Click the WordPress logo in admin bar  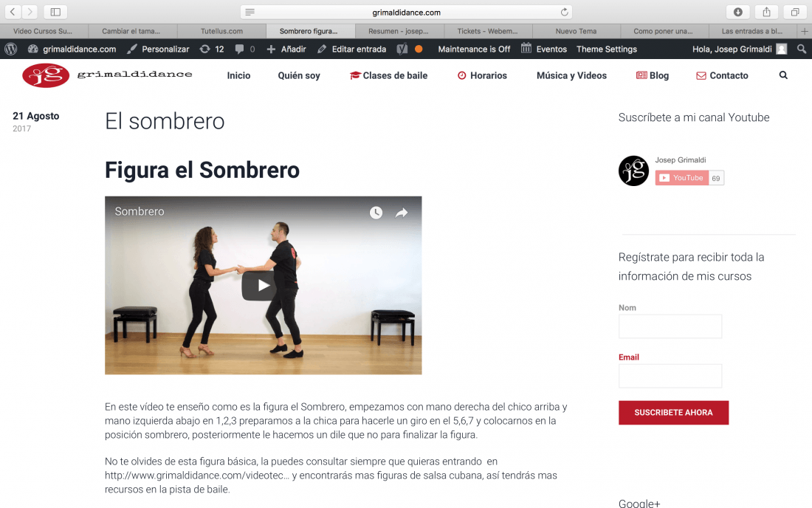point(11,49)
